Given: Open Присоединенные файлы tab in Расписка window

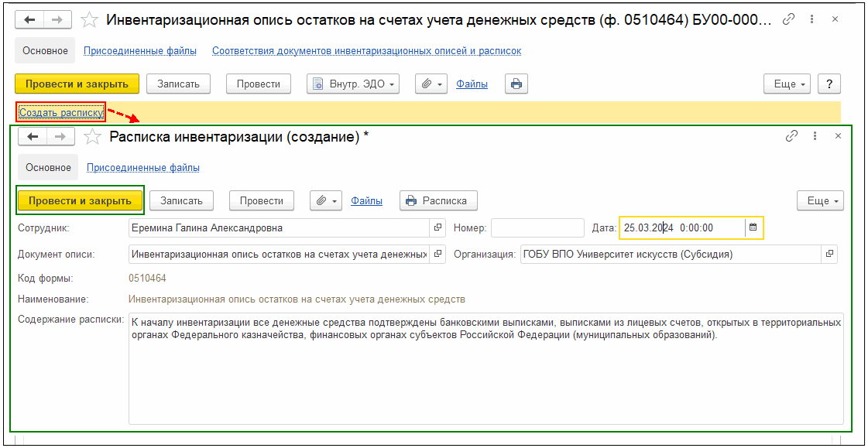Looking at the screenshot, I should tap(143, 167).
